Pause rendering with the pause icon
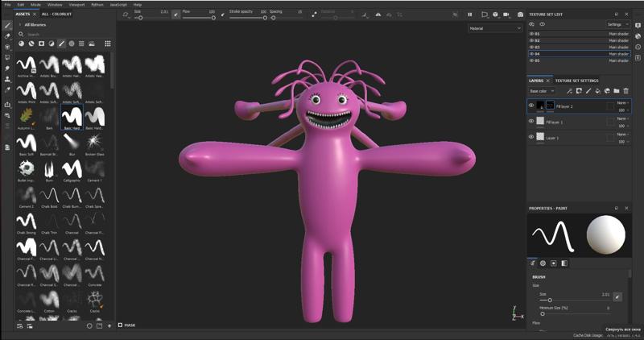 pos(470,15)
